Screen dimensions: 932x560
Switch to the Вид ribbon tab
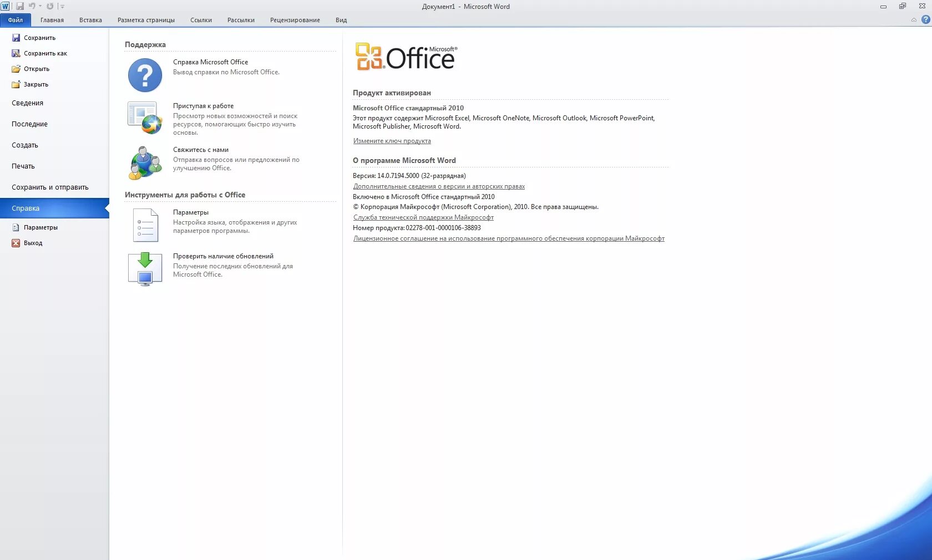(341, 20)
